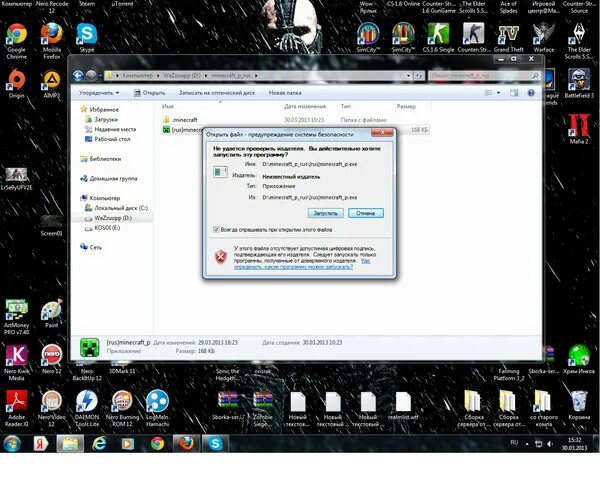Click Windows Start button
The height and width of the screenshot is (480, 600).
[12, 444]
